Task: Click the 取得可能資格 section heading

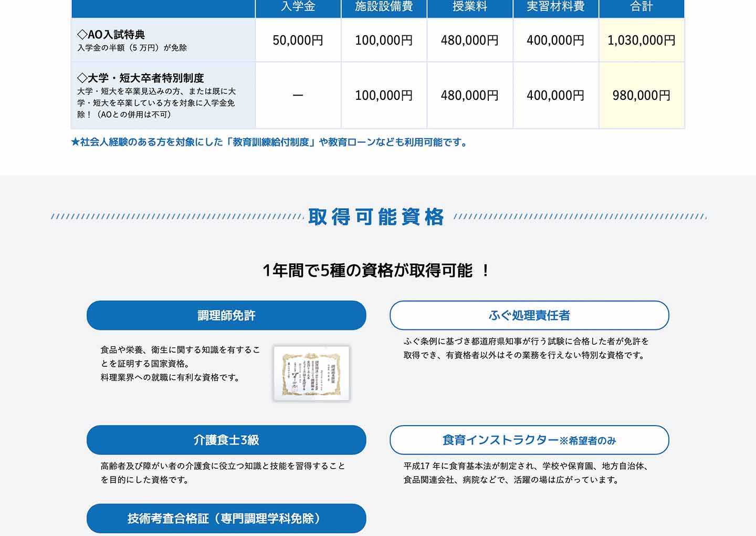Action: click(376, 217)
